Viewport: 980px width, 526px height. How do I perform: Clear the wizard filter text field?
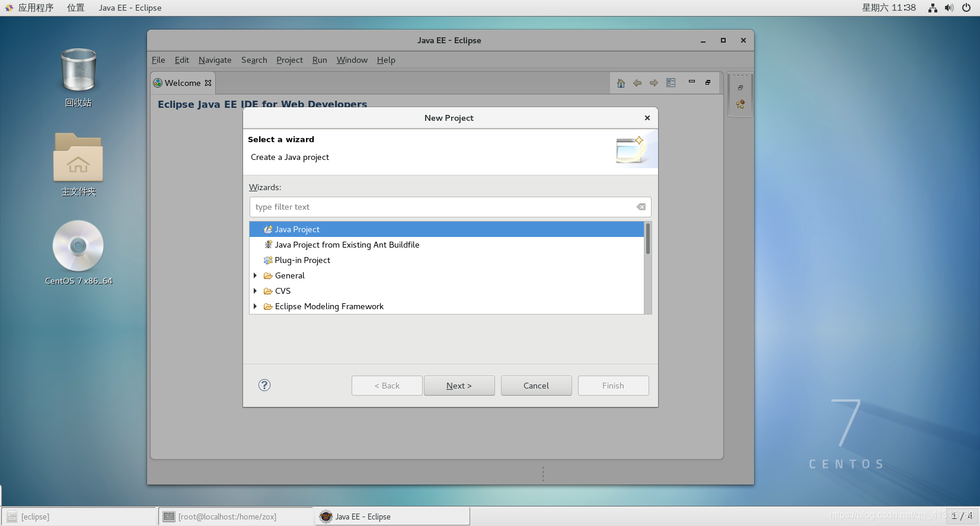point(641,207)
